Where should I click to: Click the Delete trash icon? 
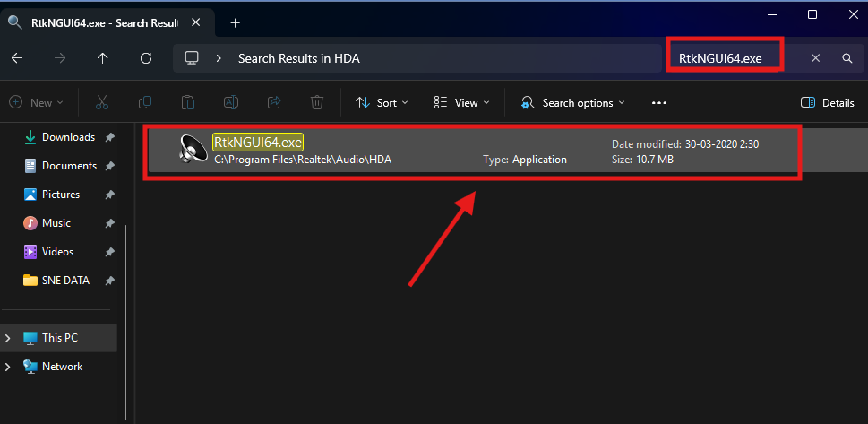(x=316, y=102)
